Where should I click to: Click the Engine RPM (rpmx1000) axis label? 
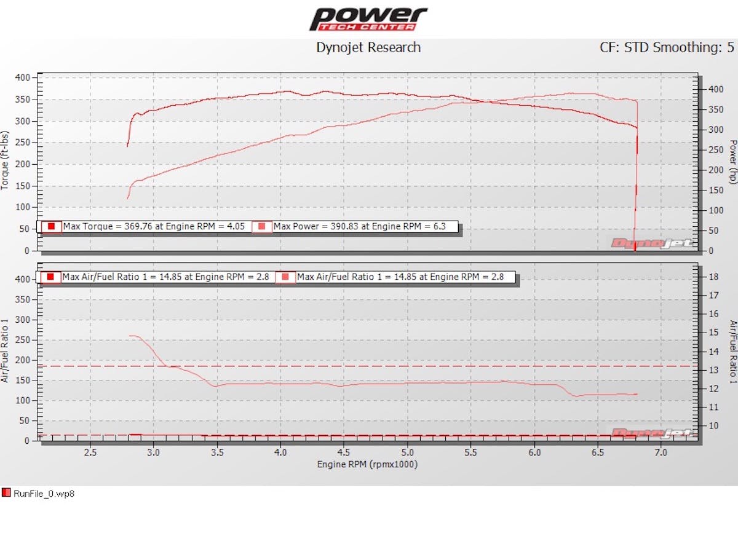coord(367,464)
